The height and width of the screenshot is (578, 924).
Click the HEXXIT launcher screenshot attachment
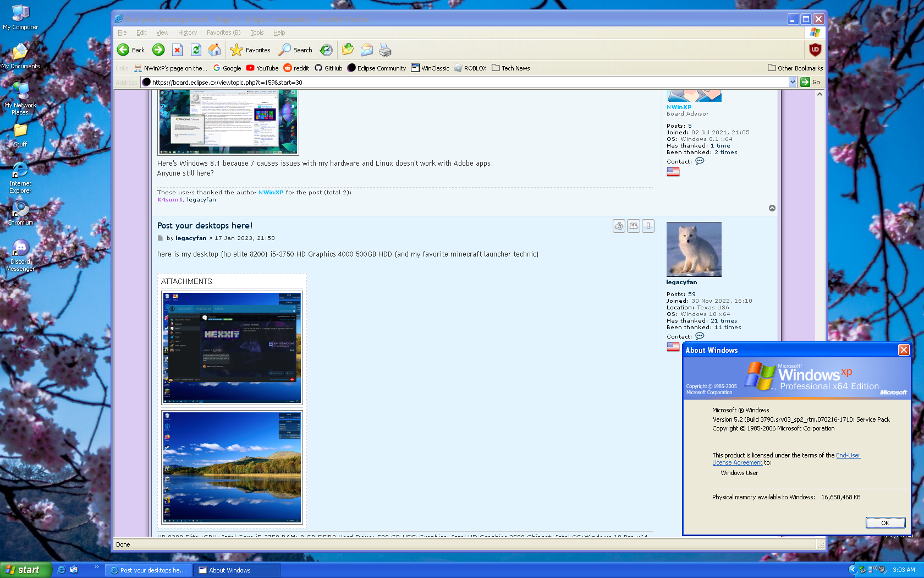pos(232,348)
